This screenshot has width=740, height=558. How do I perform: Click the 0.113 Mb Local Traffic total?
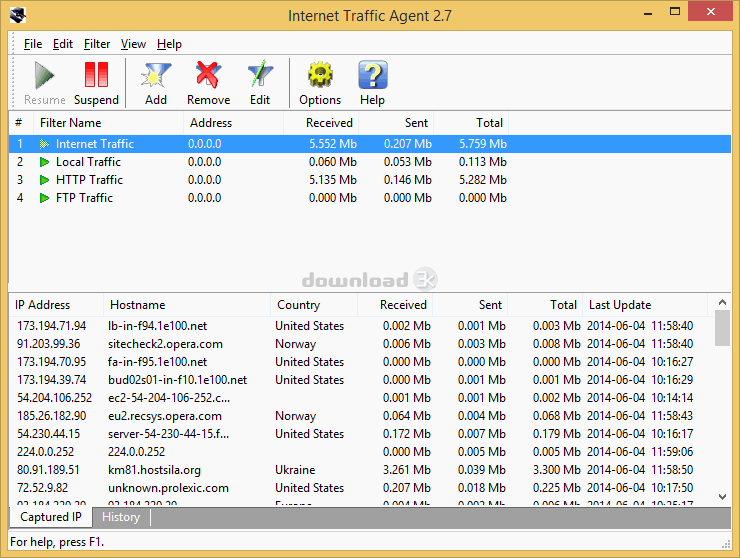pyautogui.click(x=482, y=162)
